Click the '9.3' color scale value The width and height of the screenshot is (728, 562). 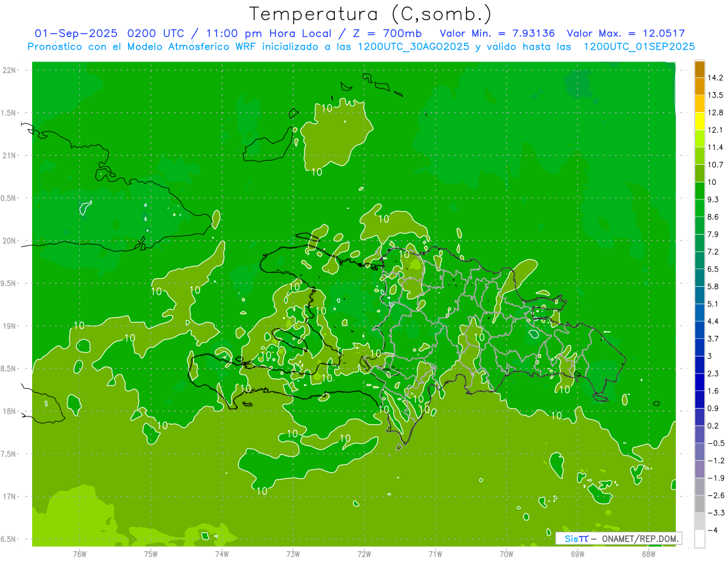click(713, 199)
